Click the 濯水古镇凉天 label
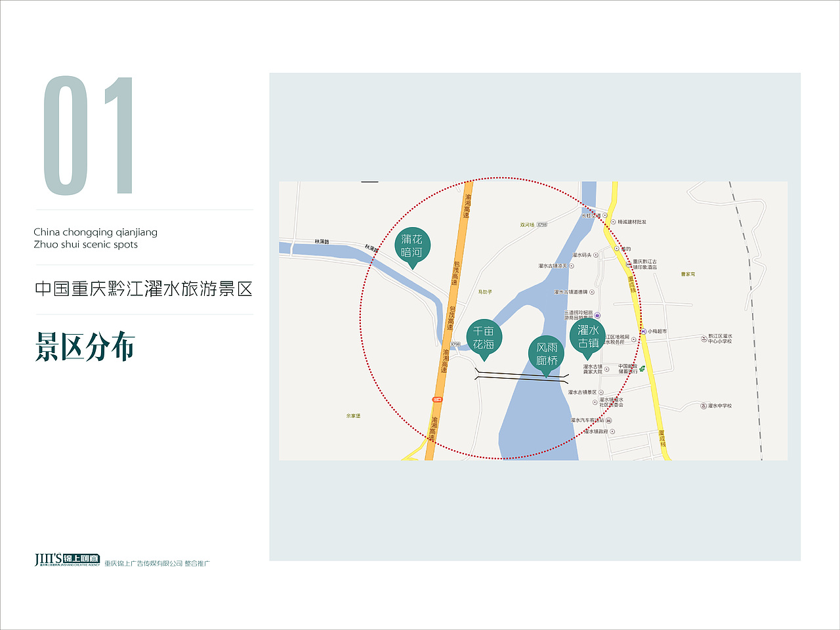The width and height of the screenshot is (840, 630). (553, 266)
